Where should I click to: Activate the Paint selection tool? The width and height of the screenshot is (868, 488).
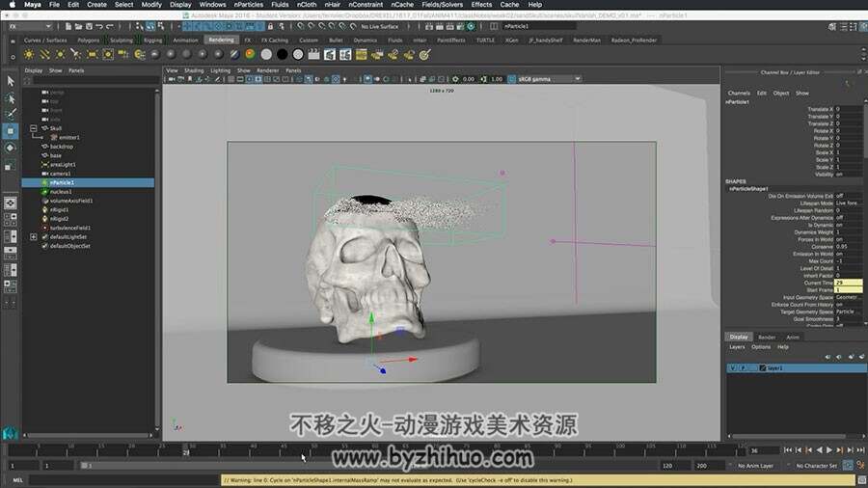(10, 114)
